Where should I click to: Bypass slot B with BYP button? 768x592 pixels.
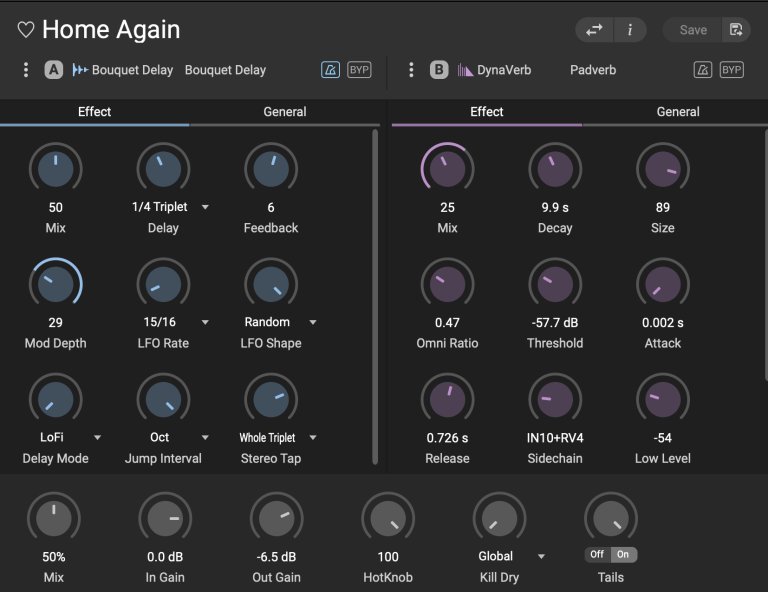pyautogui.click(x=731, y=70)
